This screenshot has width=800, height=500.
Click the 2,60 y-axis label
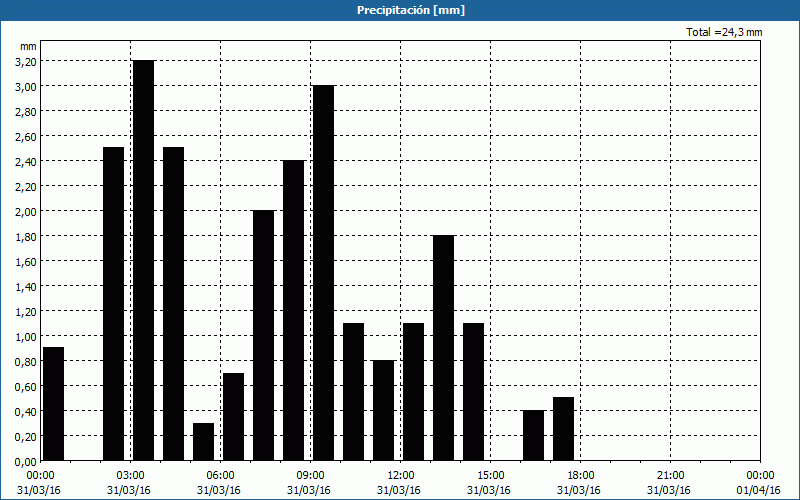click(26, 136)
